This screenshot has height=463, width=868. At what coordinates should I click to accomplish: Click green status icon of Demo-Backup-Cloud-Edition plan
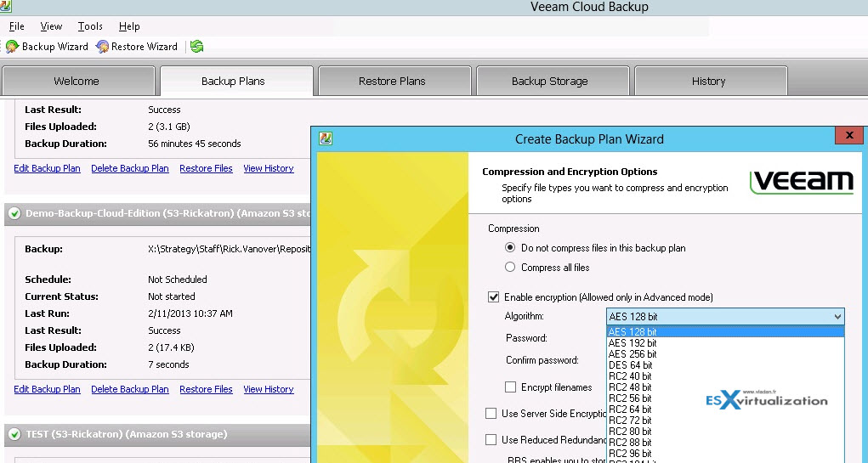coord(15,213)
